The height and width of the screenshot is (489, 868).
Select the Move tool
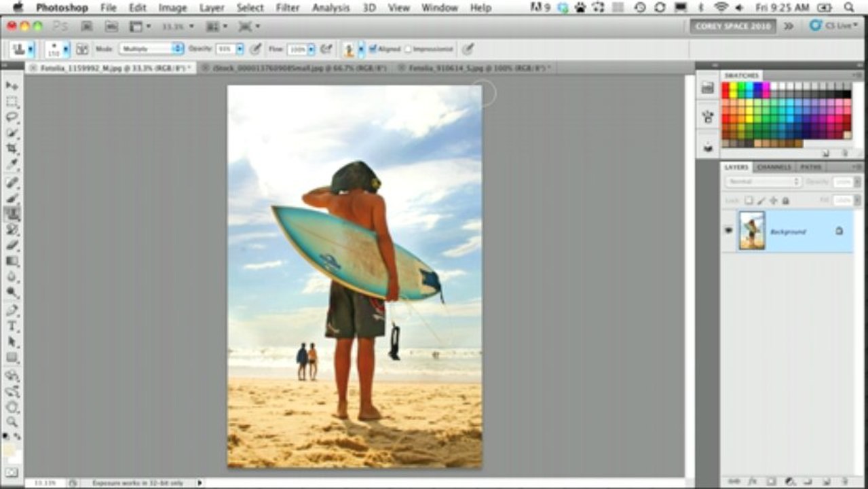12,86
